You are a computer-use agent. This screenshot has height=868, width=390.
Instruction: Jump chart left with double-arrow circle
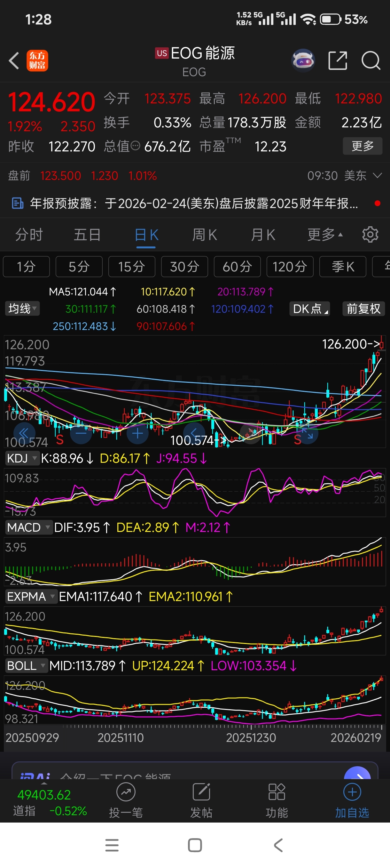(x=24, y=433)
